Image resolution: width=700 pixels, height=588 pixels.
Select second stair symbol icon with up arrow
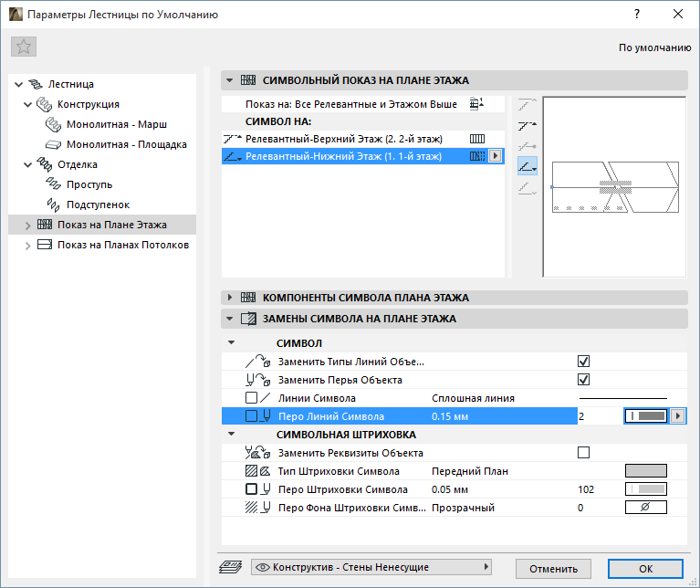tap(528, 125)
